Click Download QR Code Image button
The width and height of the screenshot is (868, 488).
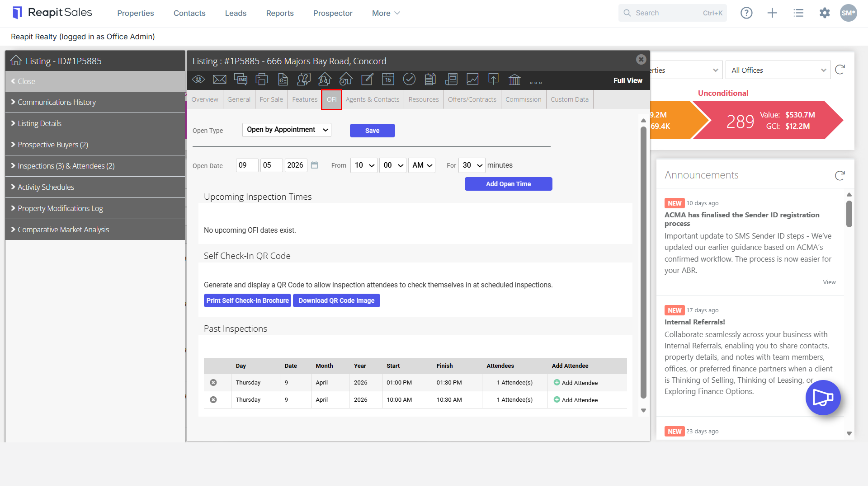[336, 300]
